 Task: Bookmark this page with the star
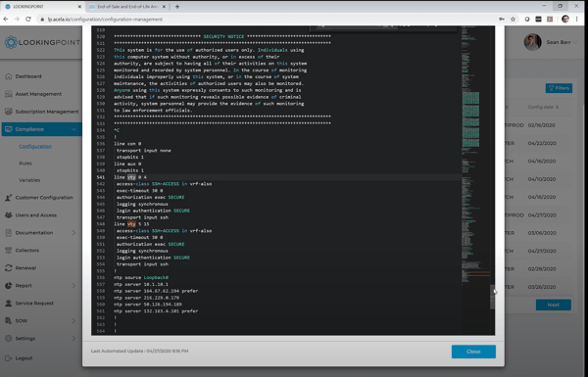513,20
